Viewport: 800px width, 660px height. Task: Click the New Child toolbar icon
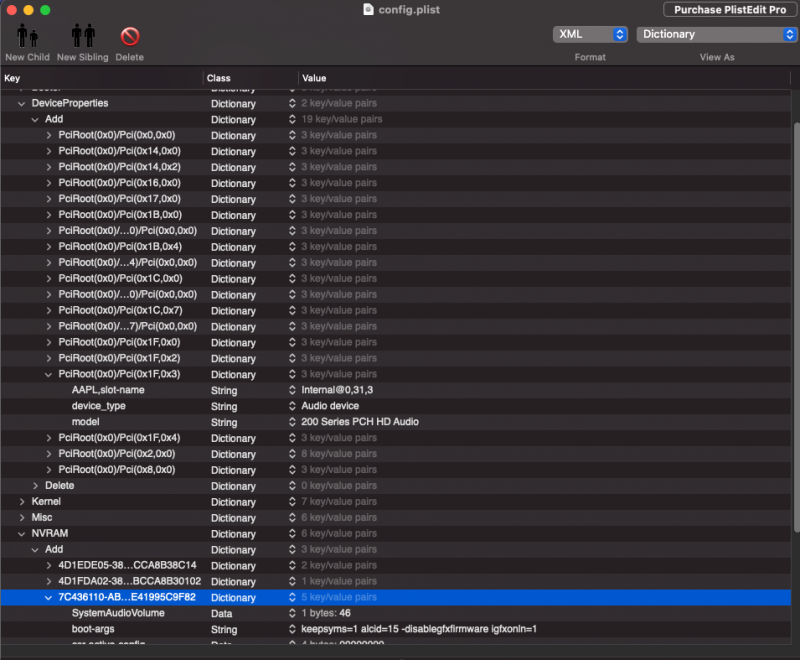(27, 37)
